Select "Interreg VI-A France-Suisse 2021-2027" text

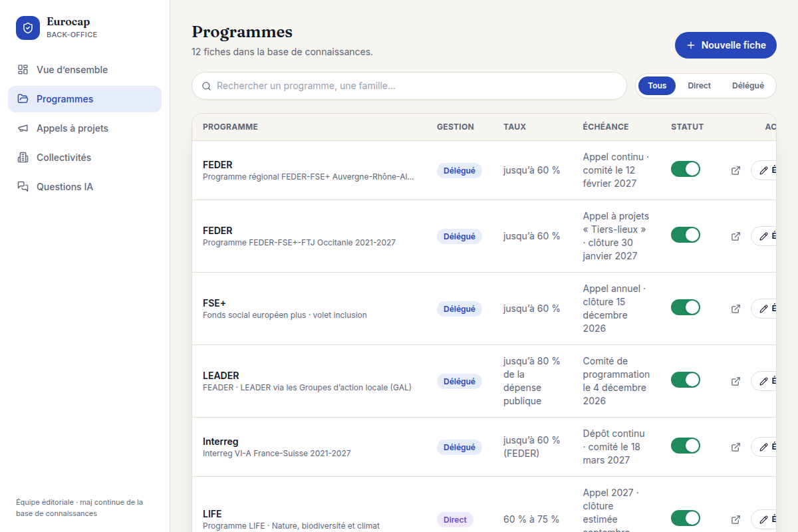(277, 454)
